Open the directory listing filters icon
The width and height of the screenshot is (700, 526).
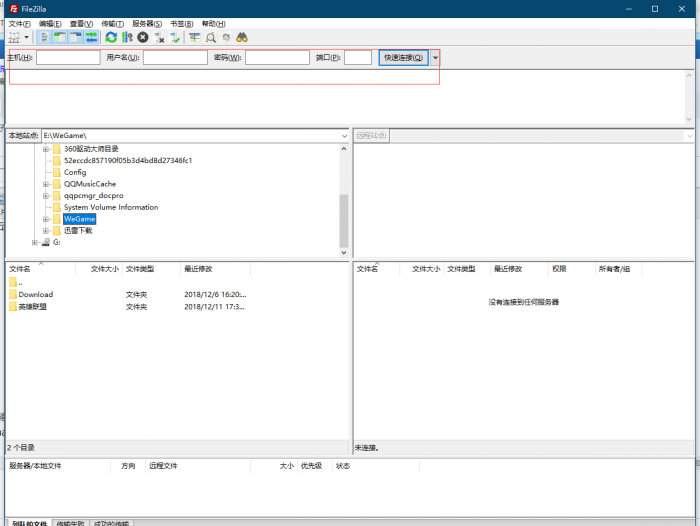pos(195,37)
